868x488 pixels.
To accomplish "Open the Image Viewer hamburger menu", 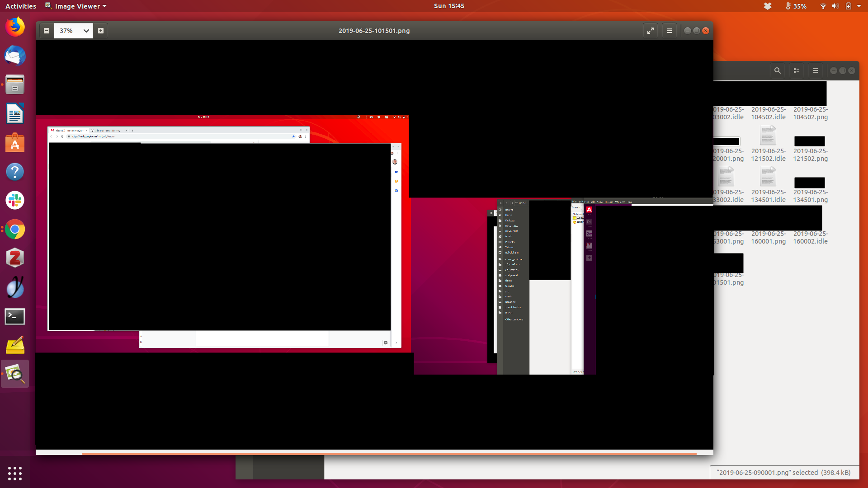I will point(670,31).
